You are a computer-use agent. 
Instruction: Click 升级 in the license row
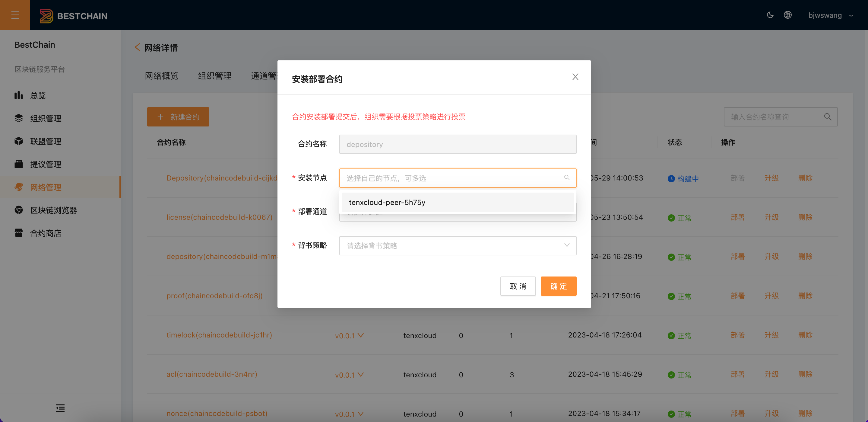click(x=771, y=217)
